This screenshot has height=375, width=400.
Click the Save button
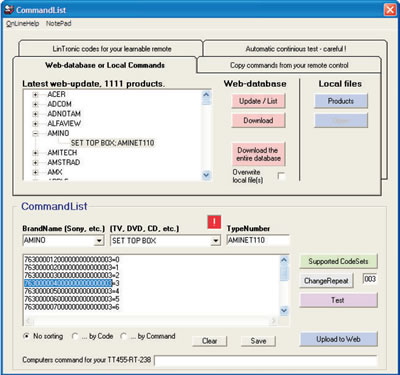258,341
